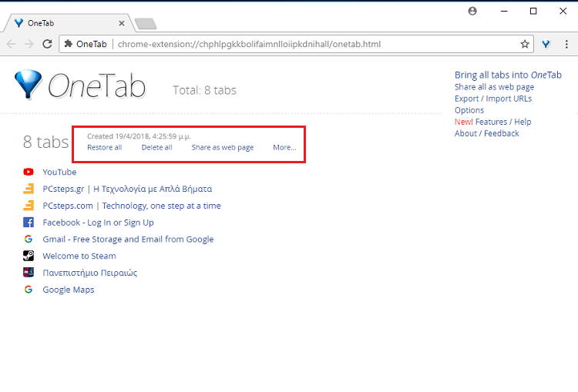Delete all saved tabs
Screen dimensions: 578x392
(x=156, y=147)
